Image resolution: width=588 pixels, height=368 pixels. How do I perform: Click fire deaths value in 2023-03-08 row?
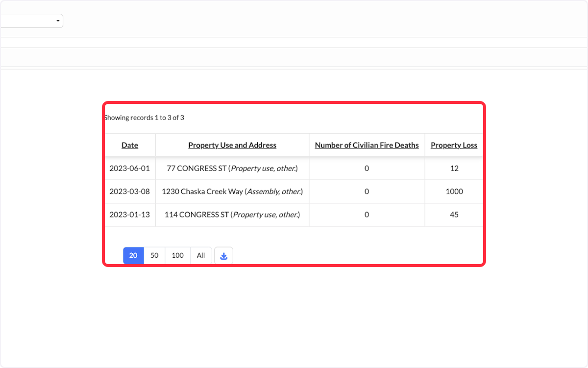367,192
